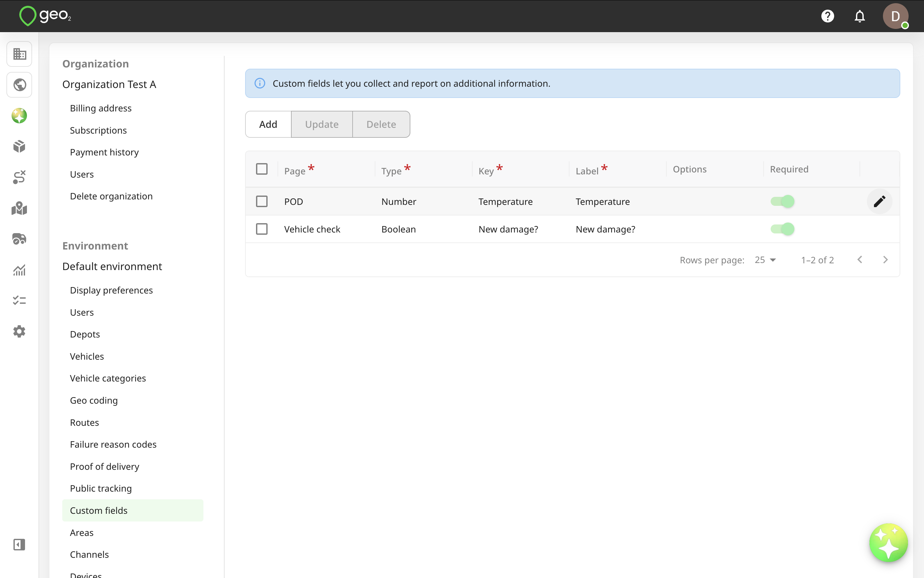
Task: Open the organization building icon in sidebar
Action: [19, 54]
